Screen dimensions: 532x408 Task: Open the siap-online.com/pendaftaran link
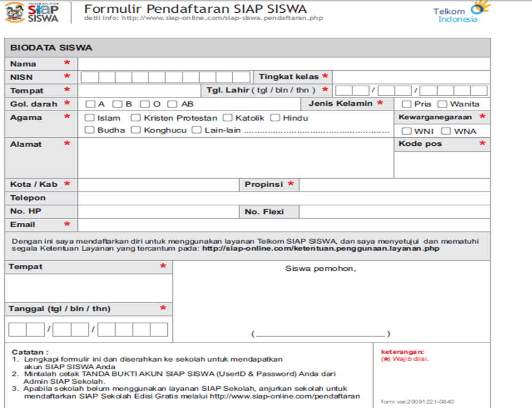285,396
